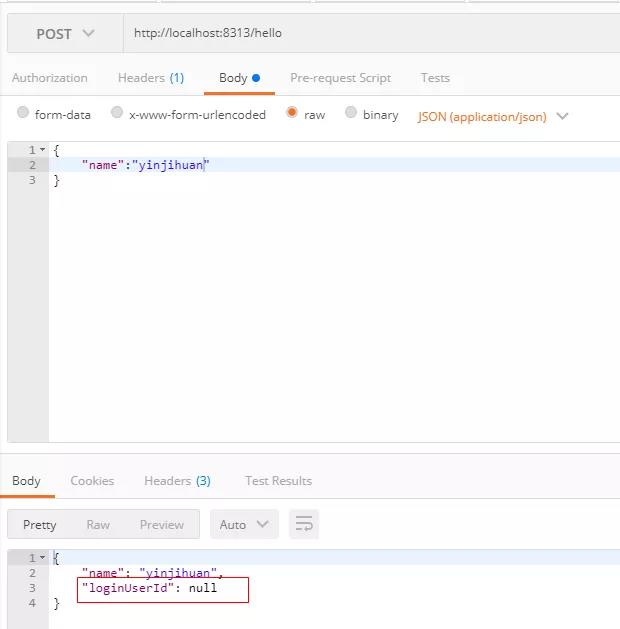This screenshot has width=620, height=629.
Task: Open the response Cookies tab
Action: pos(92,481)
